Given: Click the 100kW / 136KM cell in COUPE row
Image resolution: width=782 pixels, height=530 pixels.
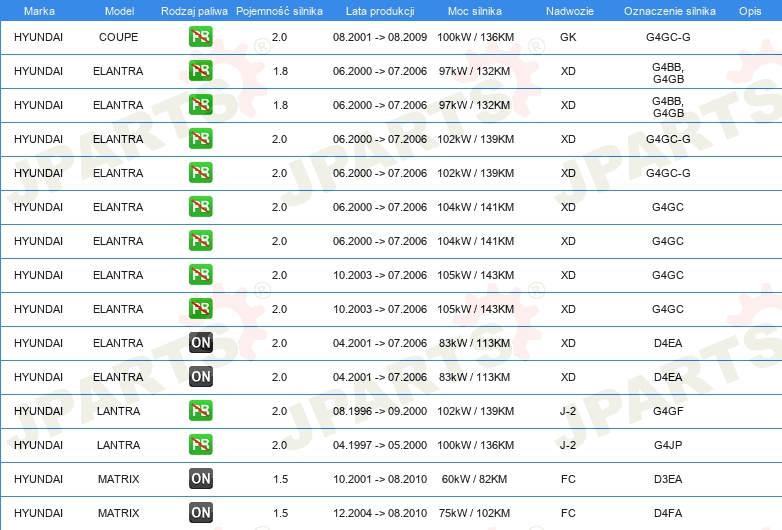Looking at the screenshot, I should click(x=475, y=37).
